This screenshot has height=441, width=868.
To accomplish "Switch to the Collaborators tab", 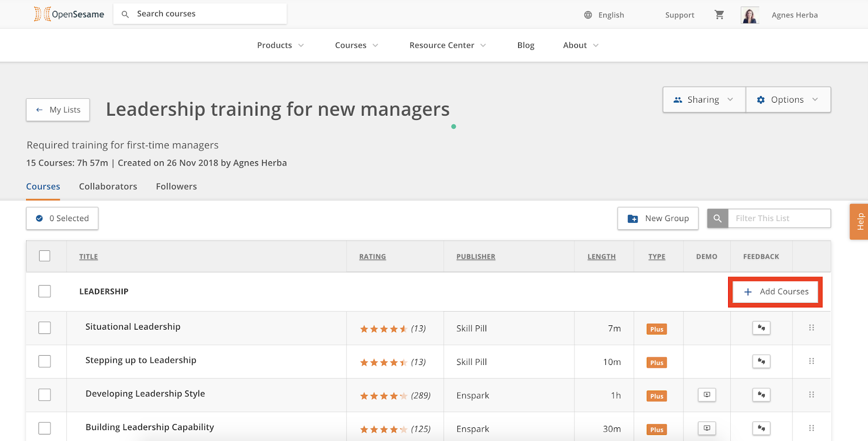I will [x=108, y=186].
